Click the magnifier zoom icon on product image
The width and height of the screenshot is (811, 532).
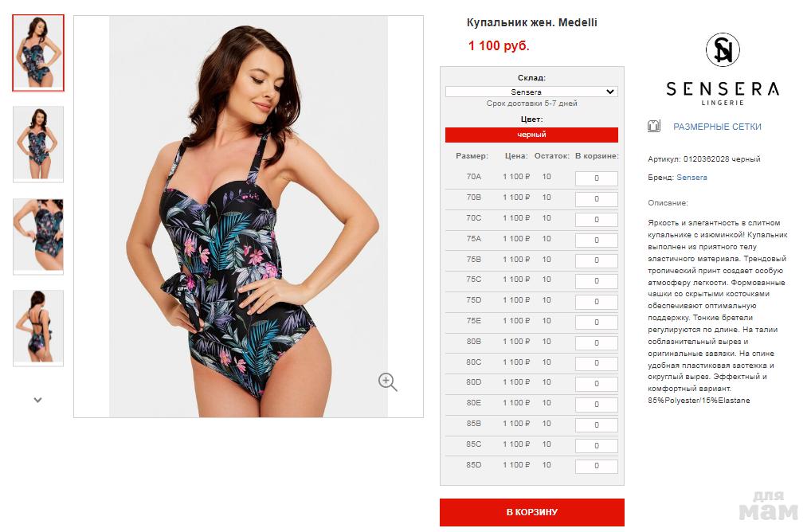[387, 382]
